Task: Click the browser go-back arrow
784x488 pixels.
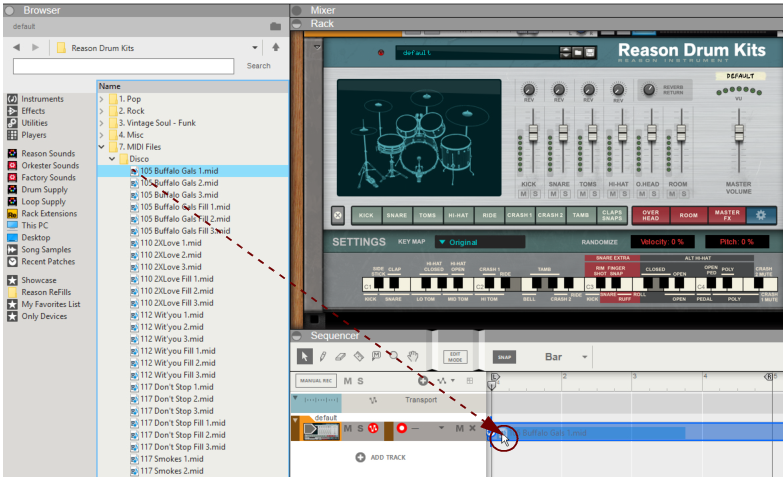Action: (16, 48)
